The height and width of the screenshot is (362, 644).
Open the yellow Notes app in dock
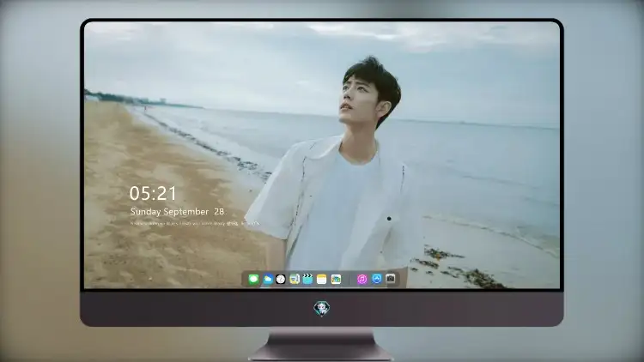point(322,279)
